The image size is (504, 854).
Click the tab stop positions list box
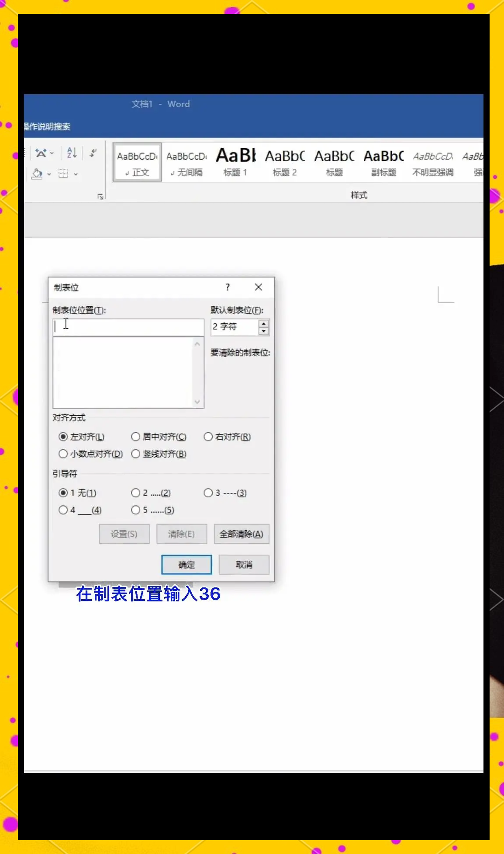point(123,372)
